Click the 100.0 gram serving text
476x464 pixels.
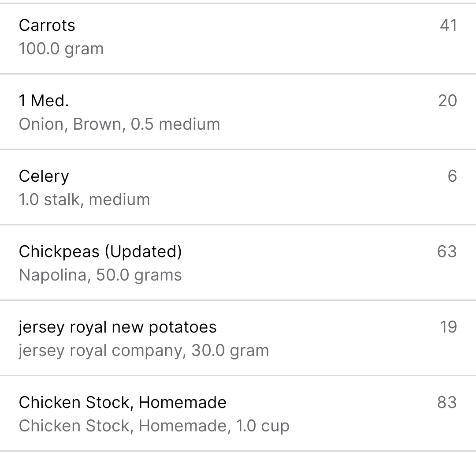(x=61, y=49)
